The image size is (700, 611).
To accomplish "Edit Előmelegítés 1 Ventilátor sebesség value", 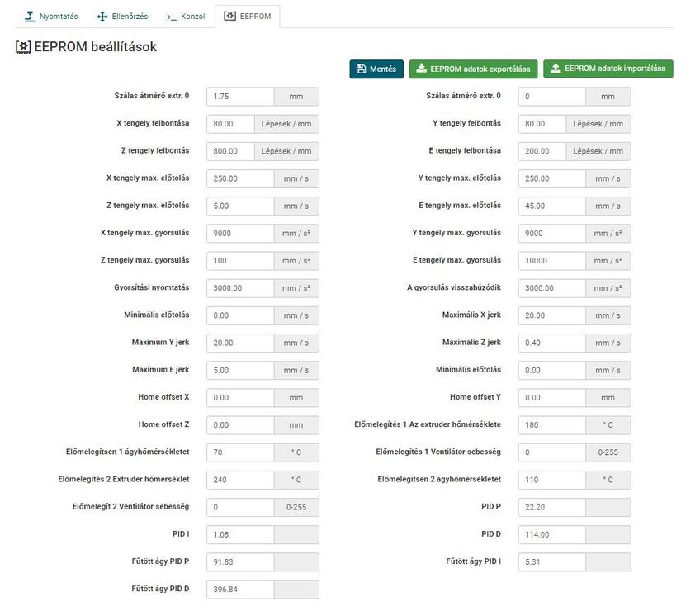I will [551, 452].
